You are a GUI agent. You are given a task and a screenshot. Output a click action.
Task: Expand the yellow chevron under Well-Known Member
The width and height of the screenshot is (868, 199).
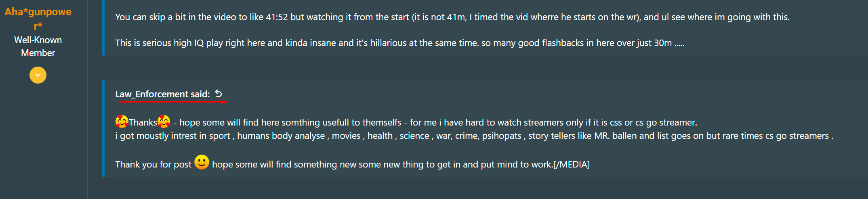(x=38, y=75)
